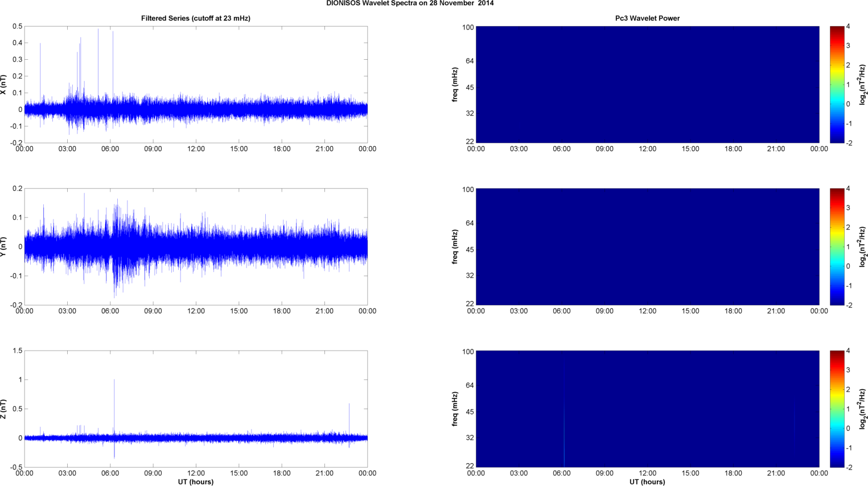This screenshot has height=486, width=868.
Task: Click the DIONISOS Wavelet Spectra figure title
Action: [x=410, y=3]
